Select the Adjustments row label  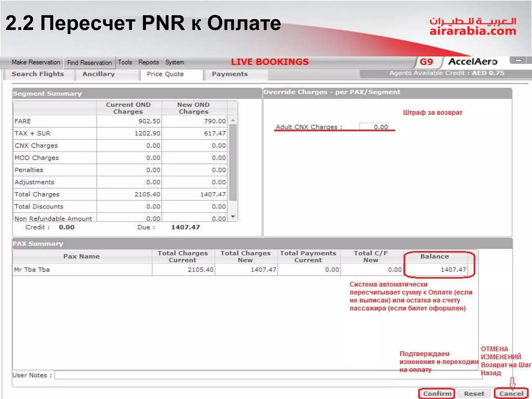pyautogui.click(x=34, y=182)
